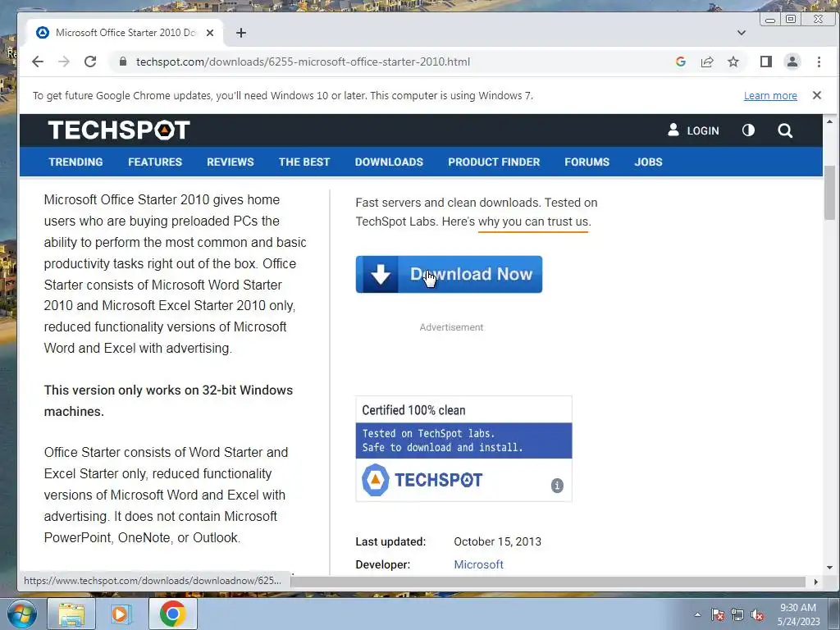Open THE BEST menu
Image resolution: width=840 pixels, height=630 pixels.
[x=304, y=162]
